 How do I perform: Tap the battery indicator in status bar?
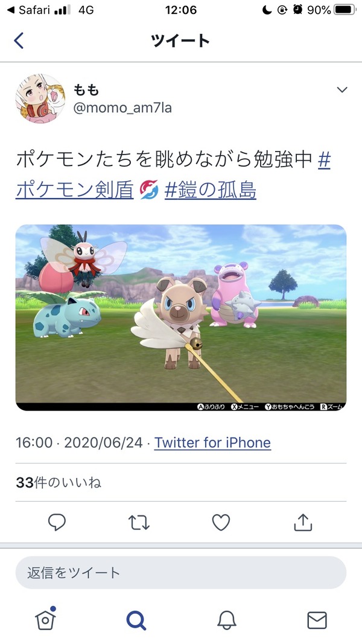tap(345, 10)
